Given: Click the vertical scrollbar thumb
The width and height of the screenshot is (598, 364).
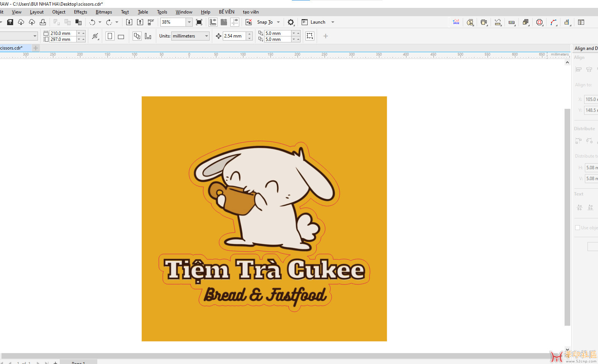Looking at the screenshot, I should (567, 217).
